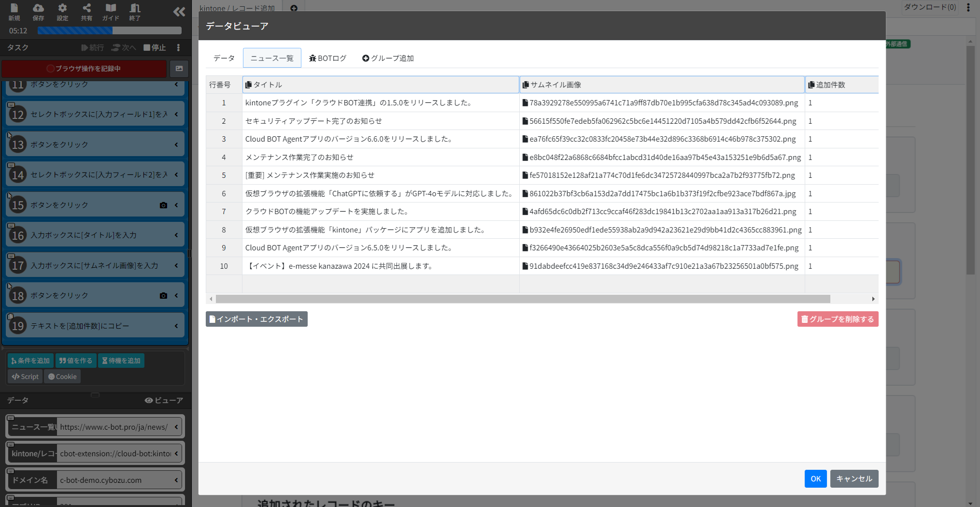
Task: Expand step 16 入力ボックス[タイトル] chevron
Action: 176,235
